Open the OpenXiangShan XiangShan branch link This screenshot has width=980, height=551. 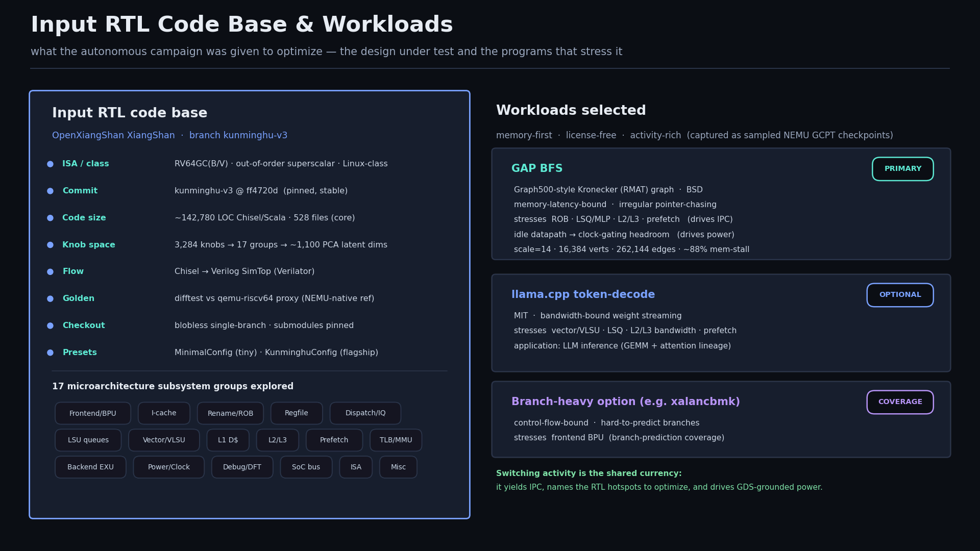170,136
